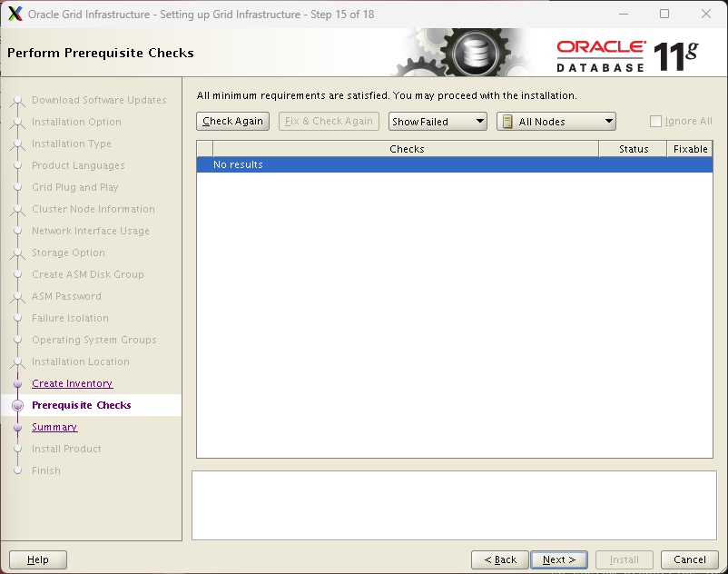728x574 pixels.
Task: Select Prerequisite Checks in the step list
Action: [x=82, y=405]
